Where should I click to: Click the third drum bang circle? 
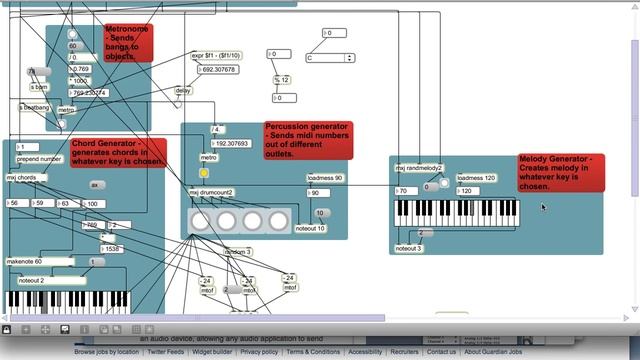[x=252, y=221]
